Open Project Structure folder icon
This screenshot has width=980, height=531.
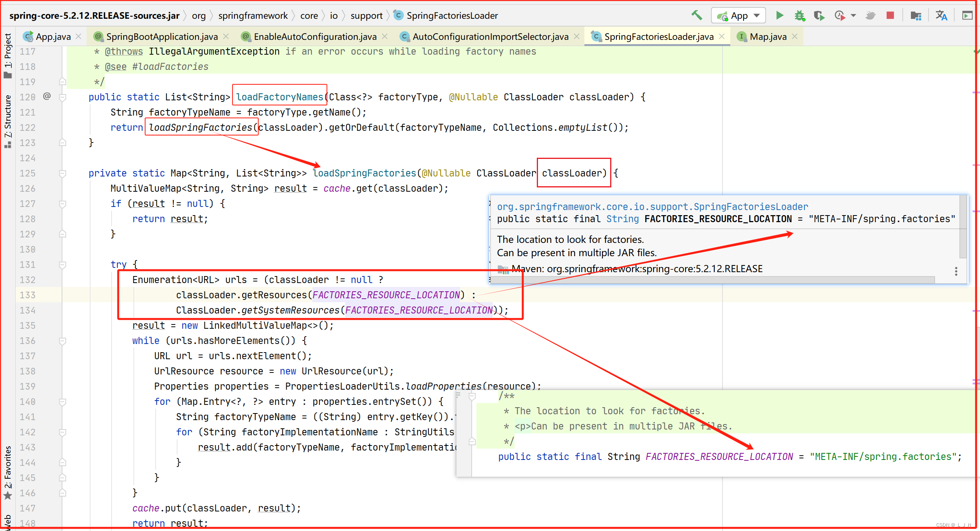[916, 16]
